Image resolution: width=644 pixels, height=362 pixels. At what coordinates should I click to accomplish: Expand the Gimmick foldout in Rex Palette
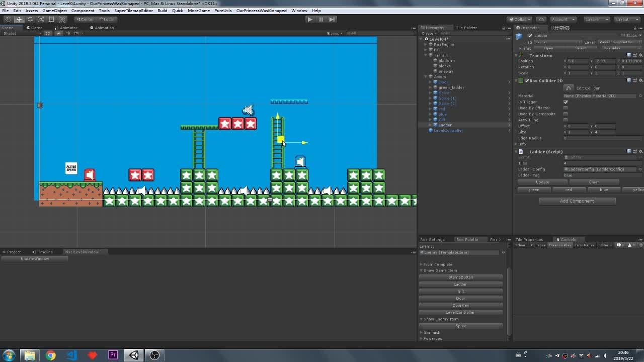coord(422,332)
